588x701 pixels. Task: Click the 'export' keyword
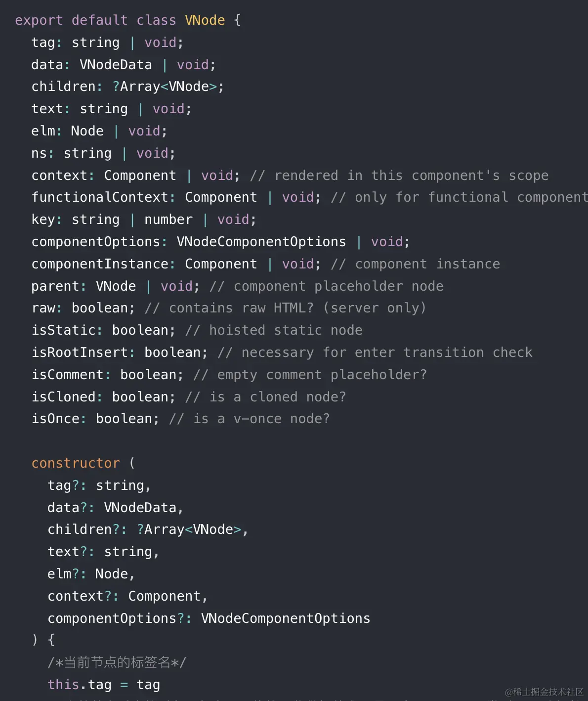pyautogui.click(x=39, y=20)
